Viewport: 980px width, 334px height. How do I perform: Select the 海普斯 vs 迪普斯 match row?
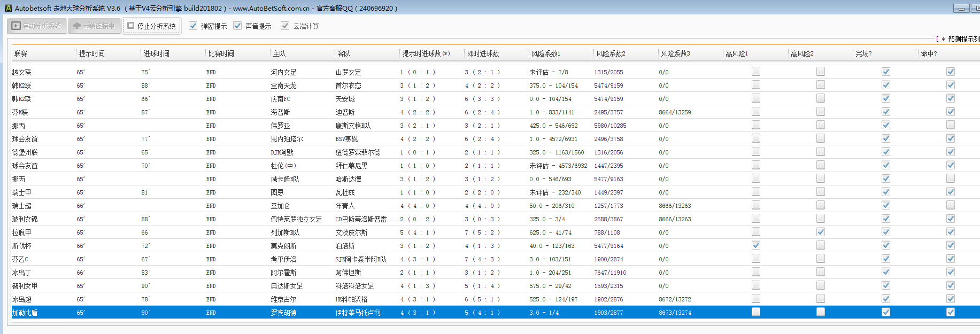click(281, 112)
